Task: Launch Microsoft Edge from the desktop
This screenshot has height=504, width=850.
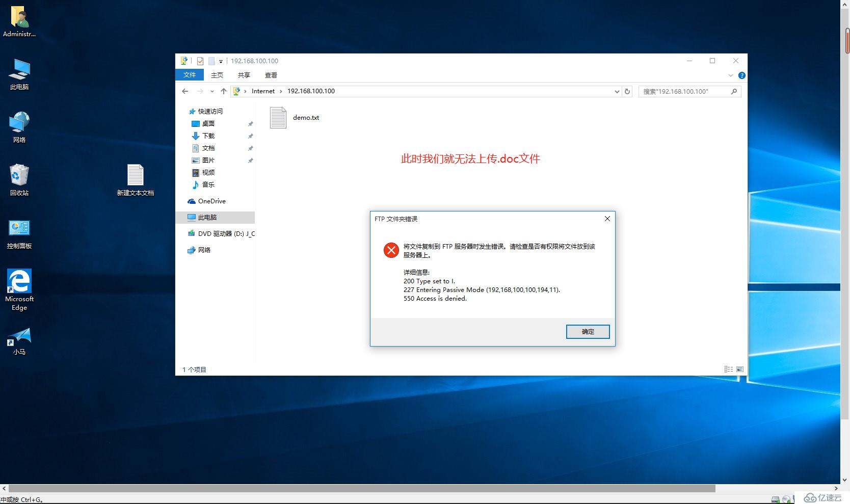Action: tap(19, 289)
